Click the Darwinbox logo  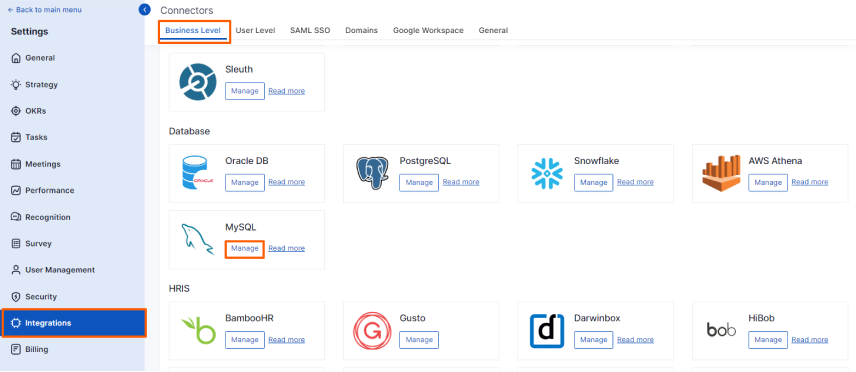click(x=546, y=331)
